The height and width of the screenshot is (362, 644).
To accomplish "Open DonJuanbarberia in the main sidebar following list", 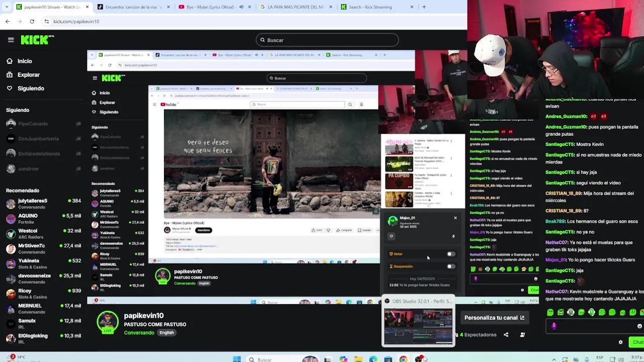I will click(x=43, y=139).
